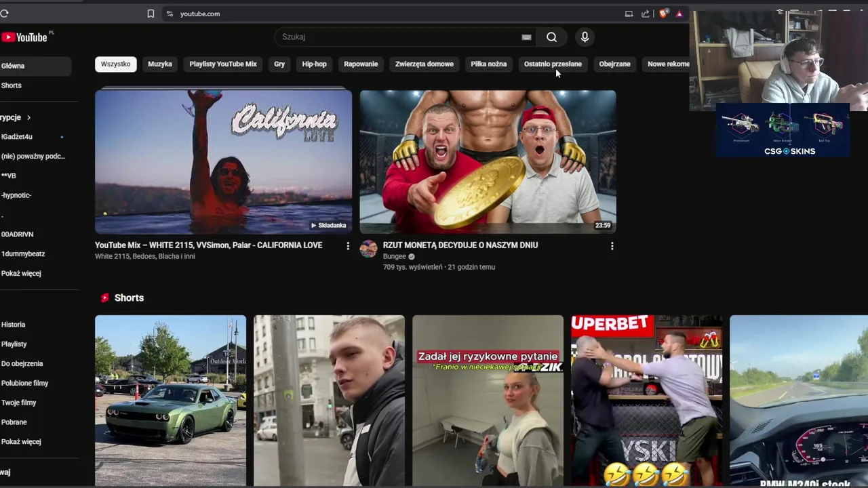The width and height of the screenshot is (868, 488).
Task: Open the BMW dashboard short
Action: click(x=799, y=401)
